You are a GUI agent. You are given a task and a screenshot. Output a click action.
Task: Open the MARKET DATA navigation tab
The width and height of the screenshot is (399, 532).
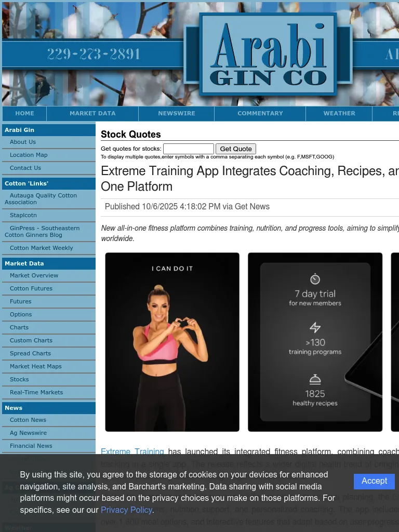point(92,113)
